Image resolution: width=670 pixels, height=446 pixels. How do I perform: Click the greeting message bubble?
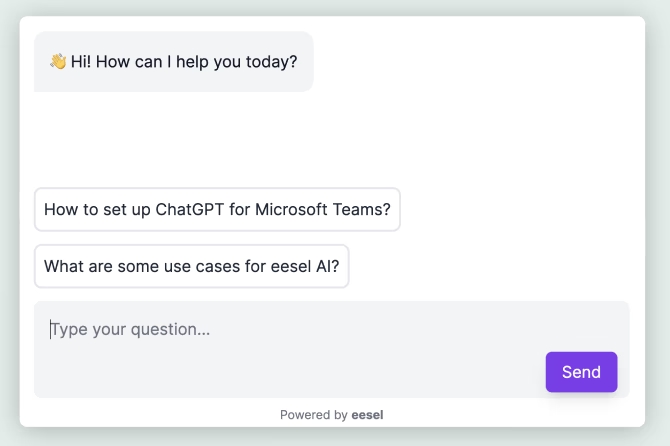coord(173,62)
